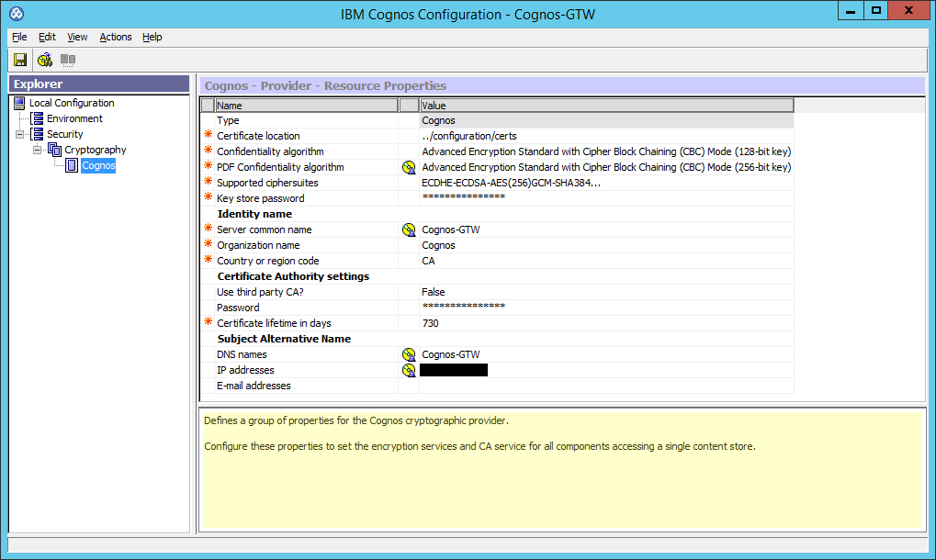Collapse the Cryptography tree node
Image resolution: width=936 pixels, height=560 pixels.
[x=37, y=150]
